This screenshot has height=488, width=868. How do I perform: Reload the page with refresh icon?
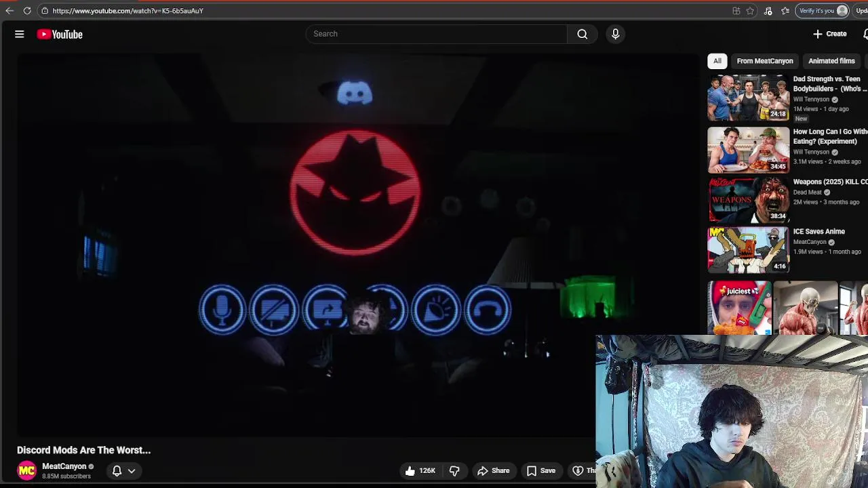tap(27, 11)
